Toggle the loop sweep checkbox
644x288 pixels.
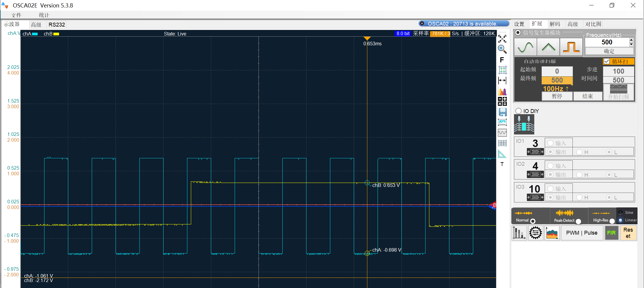click(x=607, y=61)
